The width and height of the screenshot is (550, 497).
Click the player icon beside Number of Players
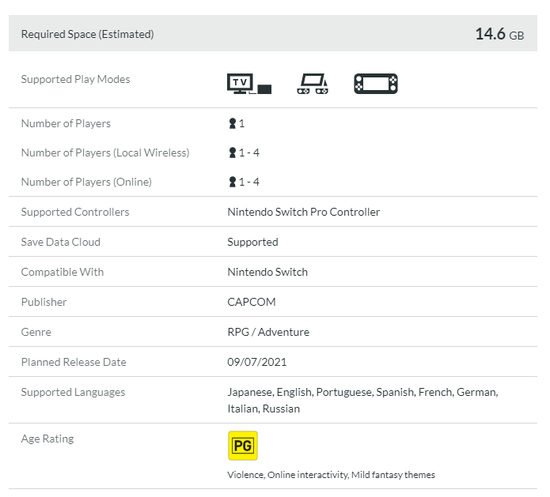(232, 123)
